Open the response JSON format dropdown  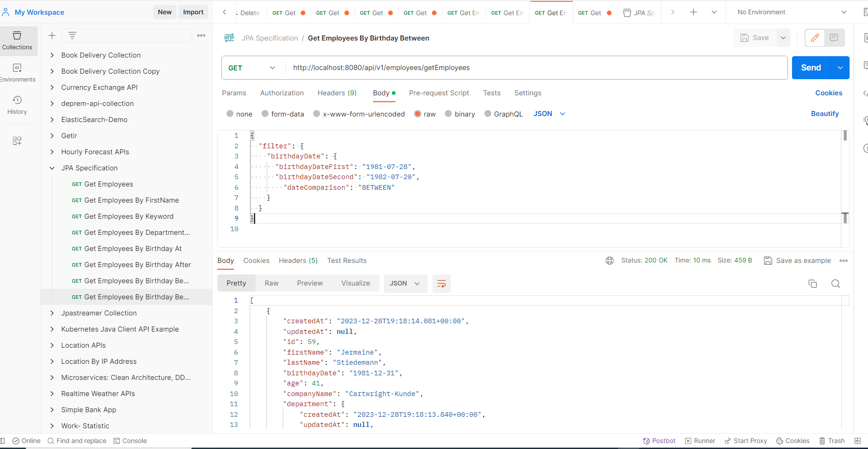[405, 284]
